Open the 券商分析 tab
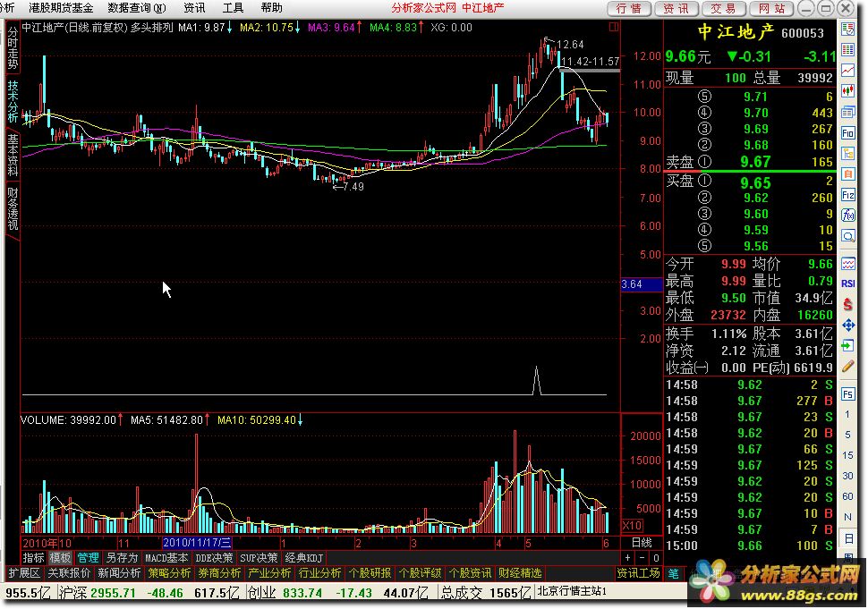868x609 pixels. (219, 573)
